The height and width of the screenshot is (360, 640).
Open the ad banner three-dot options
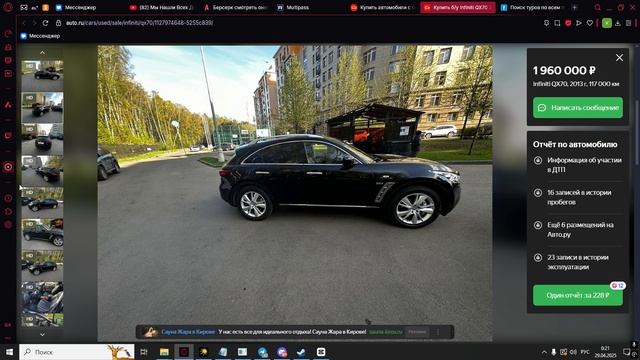click(438, 332)
